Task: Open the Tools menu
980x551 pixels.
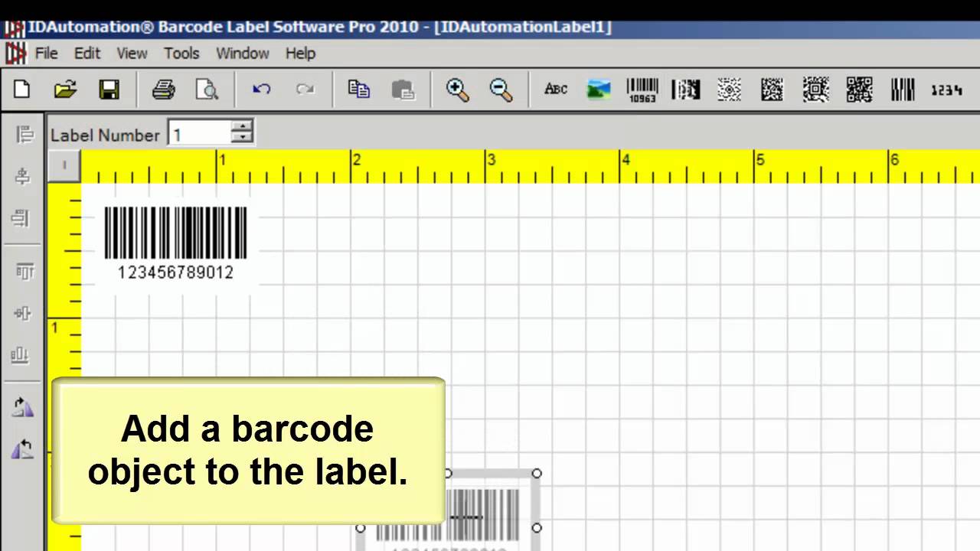Action: pos(181,54)
